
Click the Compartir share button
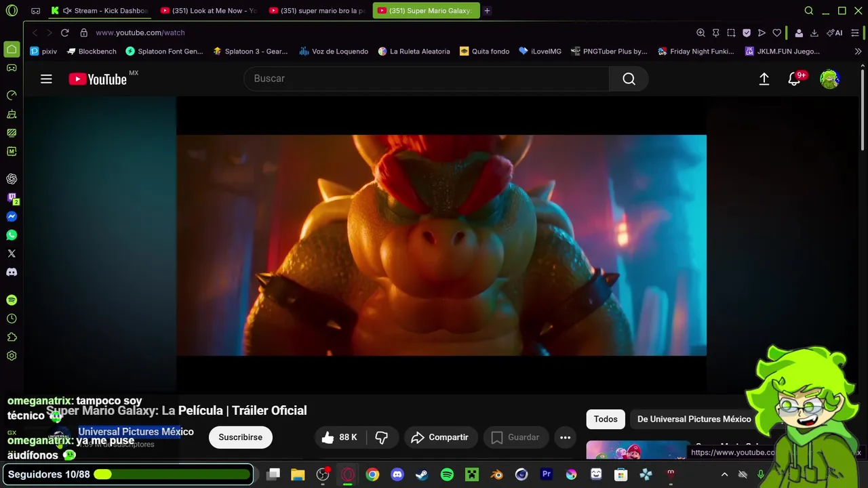[441, 437]
